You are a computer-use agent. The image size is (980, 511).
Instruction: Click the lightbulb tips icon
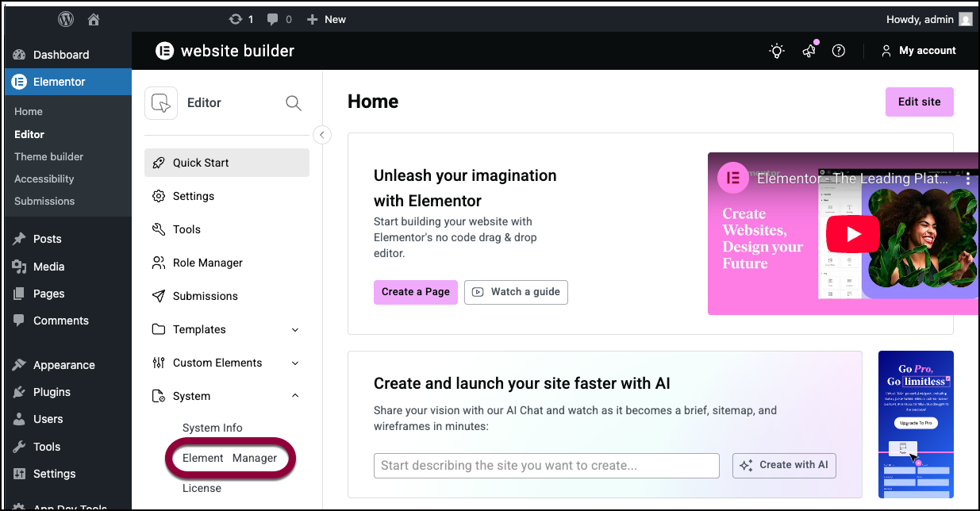(x=777, y=51)
